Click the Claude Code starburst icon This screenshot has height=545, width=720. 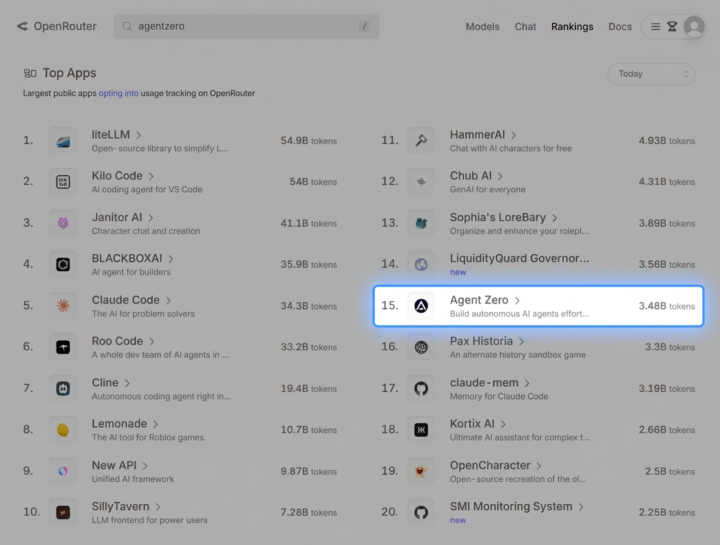click(x=63, y=306)
